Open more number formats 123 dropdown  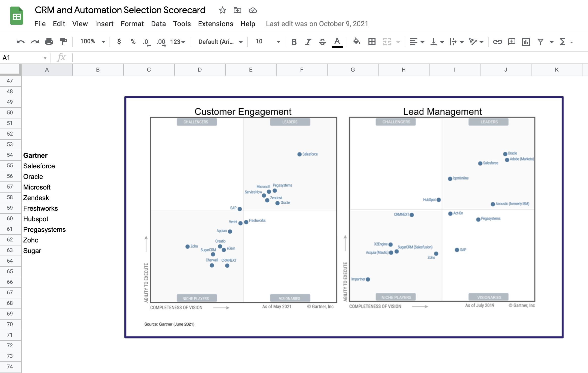pyautogui.click(x=178, y=42)
